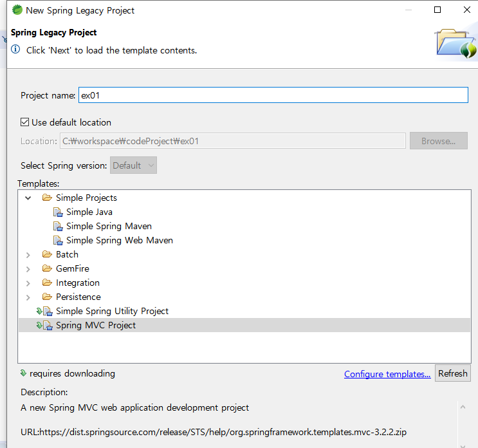Click the Persistence folder icon
Image resolution: width=478 pixels, height=448 pixels.
point(47,297)
